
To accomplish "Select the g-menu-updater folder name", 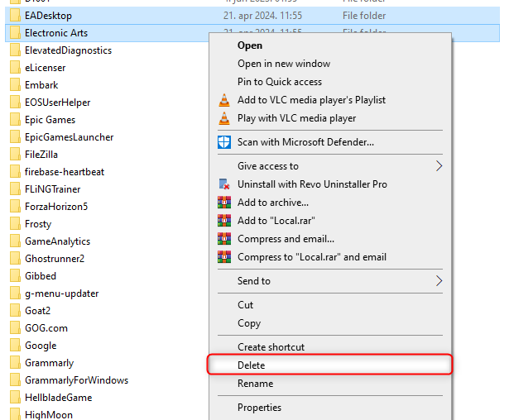I will [62, 294].
